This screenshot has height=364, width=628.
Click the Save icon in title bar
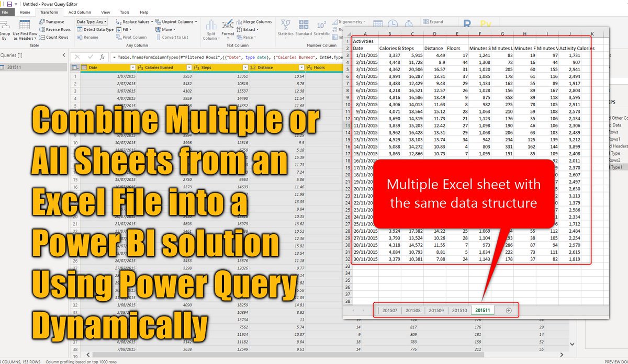[x=9, y=4]
